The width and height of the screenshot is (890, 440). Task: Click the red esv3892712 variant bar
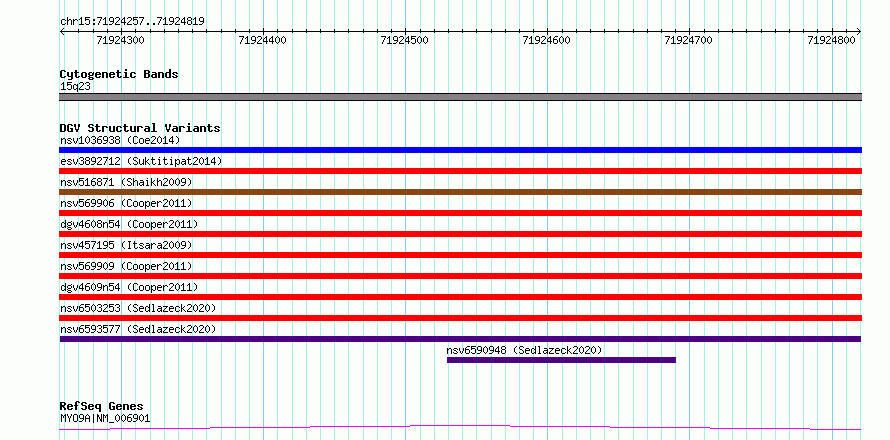(460, 171)
